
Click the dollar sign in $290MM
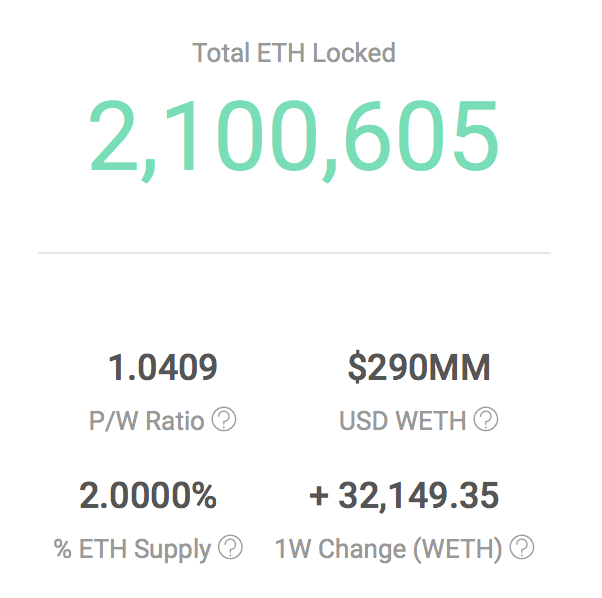point(357,367)
